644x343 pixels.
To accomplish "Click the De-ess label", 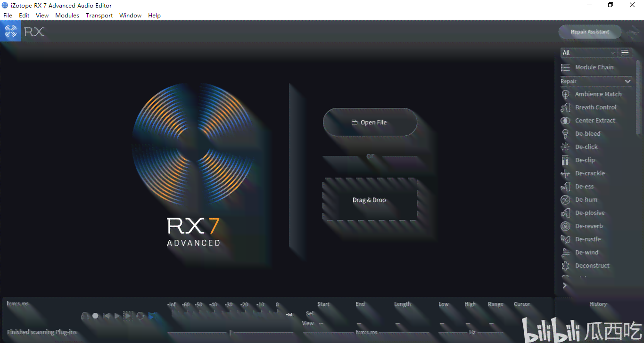I will coord(585,187).
